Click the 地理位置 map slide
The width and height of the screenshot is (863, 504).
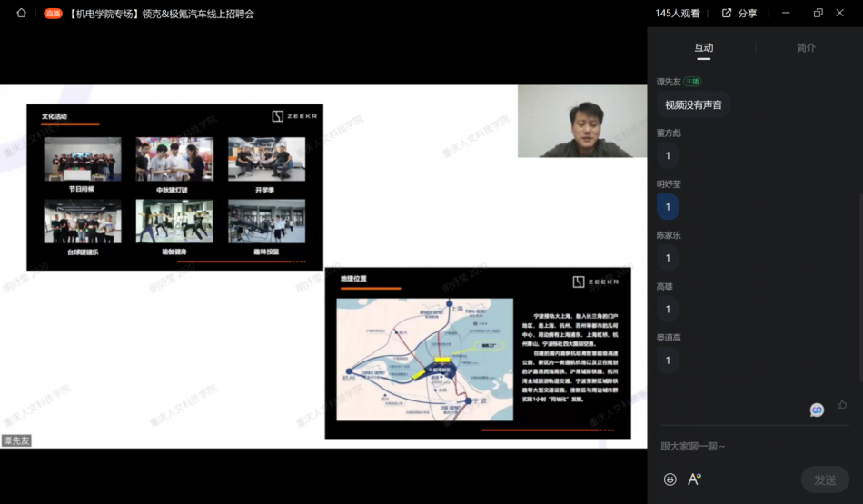coord(477,352)
